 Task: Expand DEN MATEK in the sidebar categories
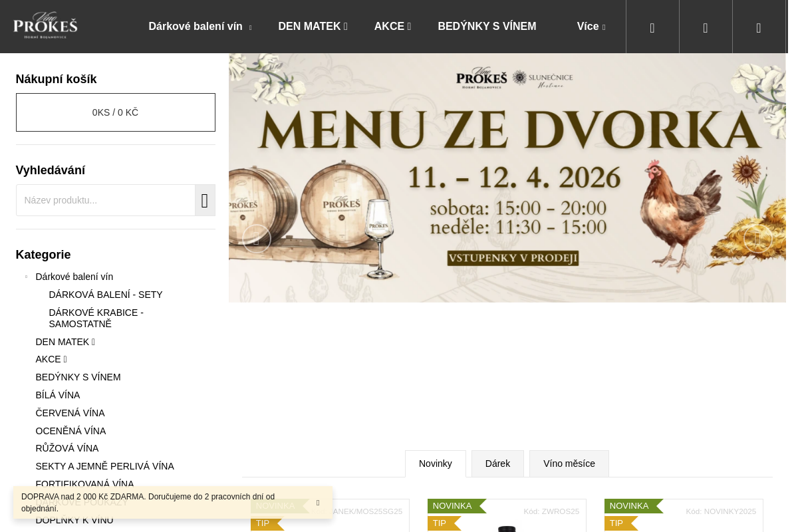[92, 342]
